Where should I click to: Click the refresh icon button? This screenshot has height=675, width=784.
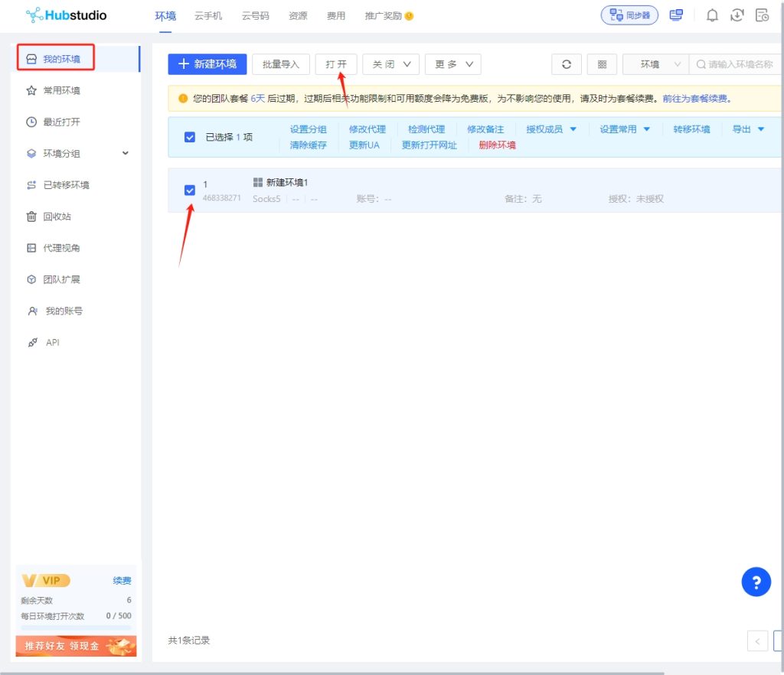[567, 64]
